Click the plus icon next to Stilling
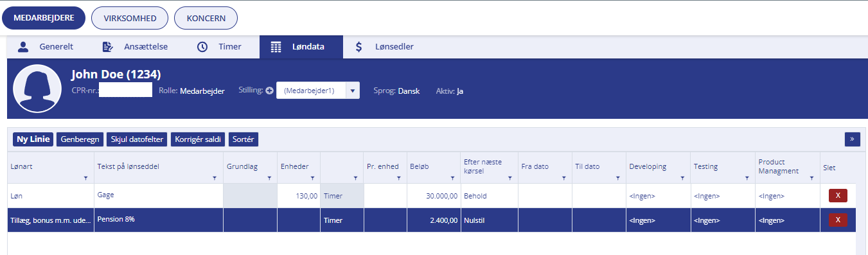868x255 pixels. click(x=270, y=91)
